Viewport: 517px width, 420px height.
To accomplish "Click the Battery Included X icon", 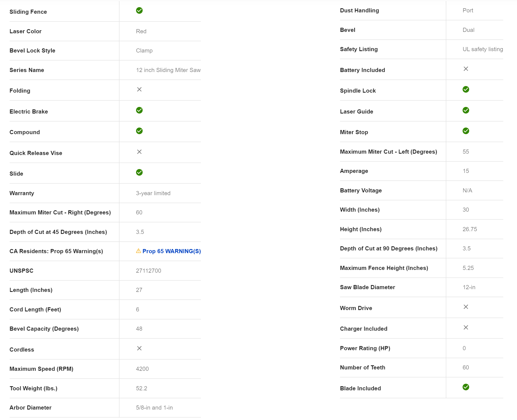I will pos(466,69).
